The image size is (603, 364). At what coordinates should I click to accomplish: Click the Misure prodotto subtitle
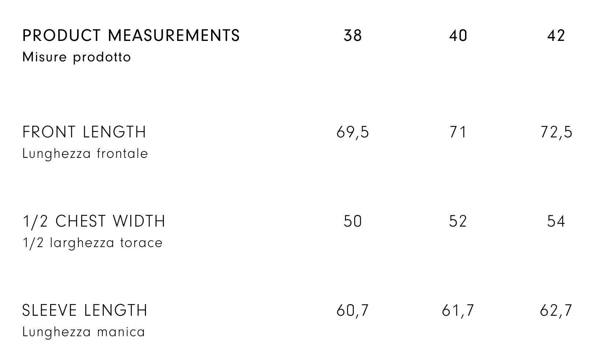76,57
